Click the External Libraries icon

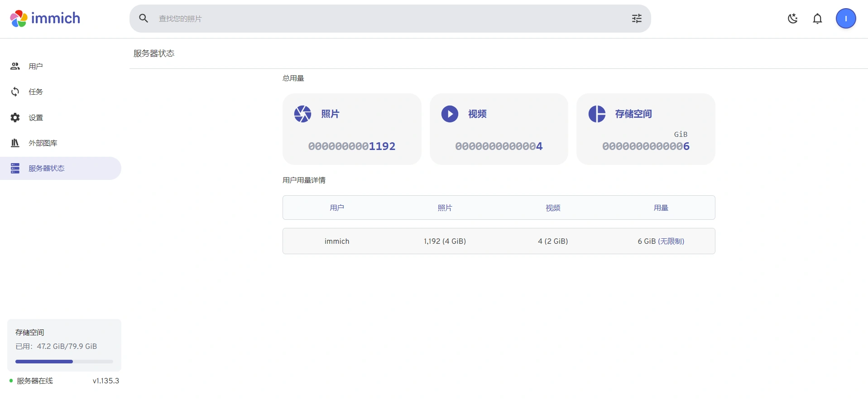pyautogui.click(x=15, y=143)
